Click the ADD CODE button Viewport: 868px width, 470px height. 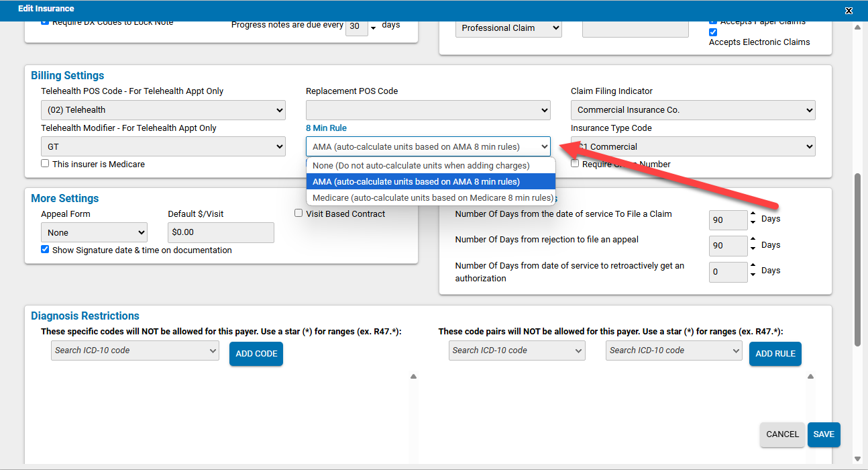pyautogui.click(x=256, y=354)
